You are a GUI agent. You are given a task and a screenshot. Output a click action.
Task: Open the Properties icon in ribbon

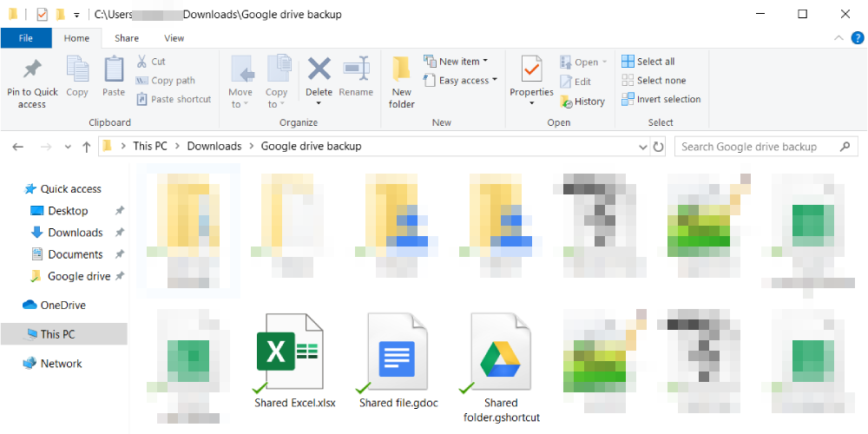point(531,69)
